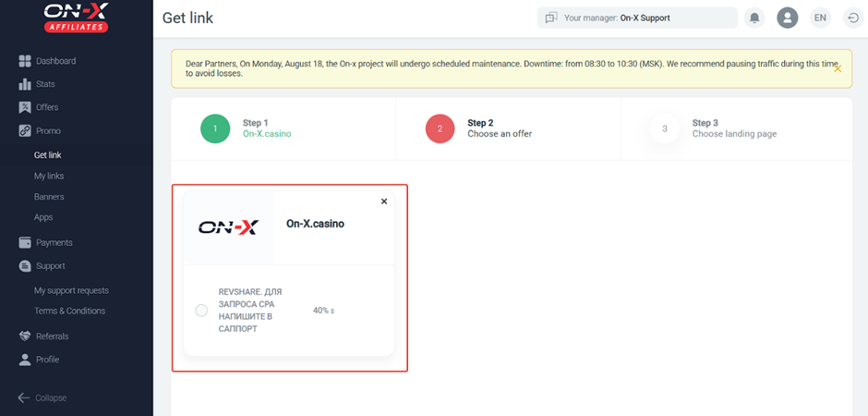
Task: Open notifications bell icon
Action: (x=754, y=18)
